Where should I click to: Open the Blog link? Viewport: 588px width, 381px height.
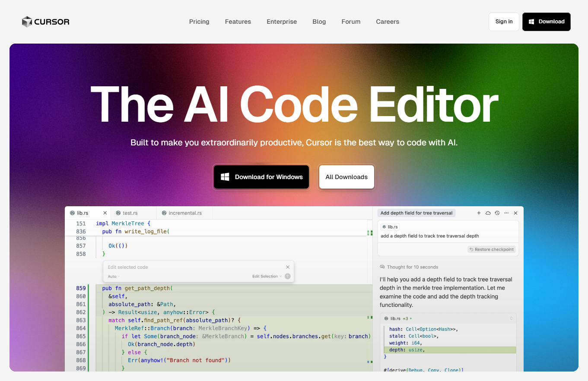pos(319,22)
